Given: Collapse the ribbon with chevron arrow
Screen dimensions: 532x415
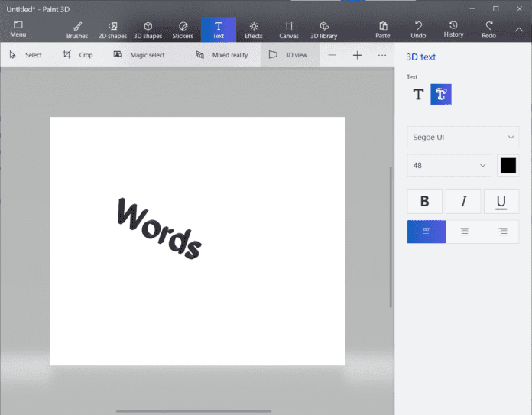Looking at the screenshot, I should click(x=519, y=30).
